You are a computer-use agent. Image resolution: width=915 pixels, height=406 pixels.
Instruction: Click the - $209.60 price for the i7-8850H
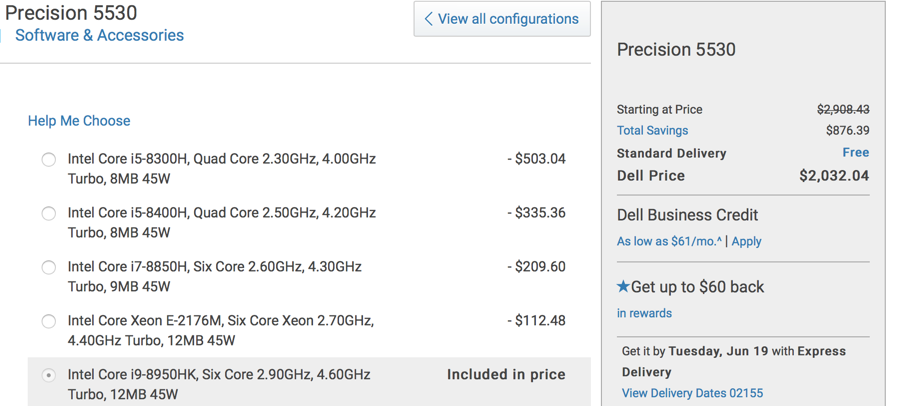tap(536, 267)
